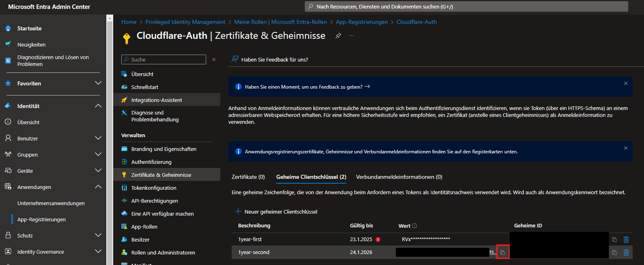644x265 pixels.
Task: Collapse the resource menu with double chevron
Action: coord(214,59)
